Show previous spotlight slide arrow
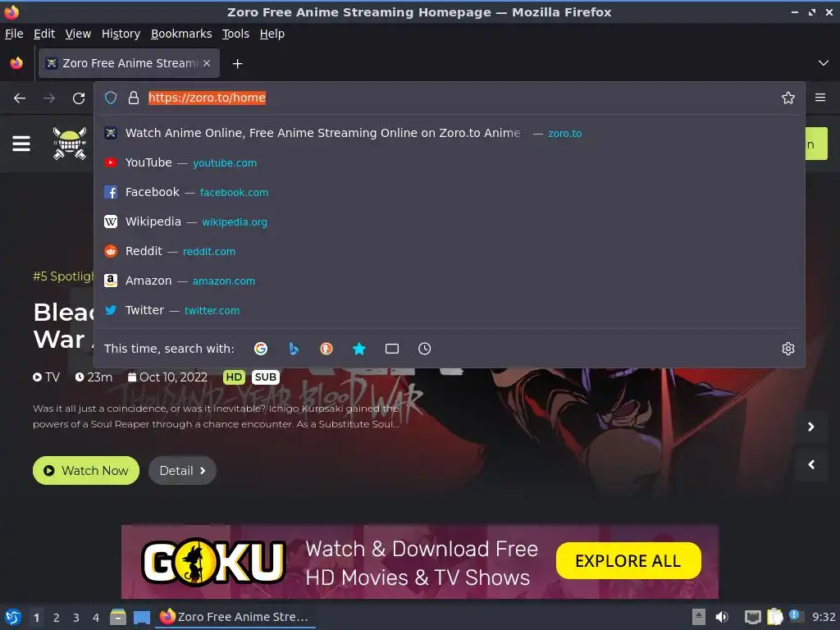Screen dimensions: 840x630 [811, 464]
